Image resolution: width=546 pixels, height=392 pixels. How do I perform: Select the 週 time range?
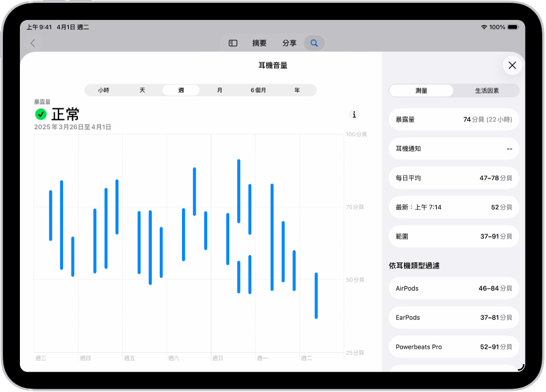[181, 90]
